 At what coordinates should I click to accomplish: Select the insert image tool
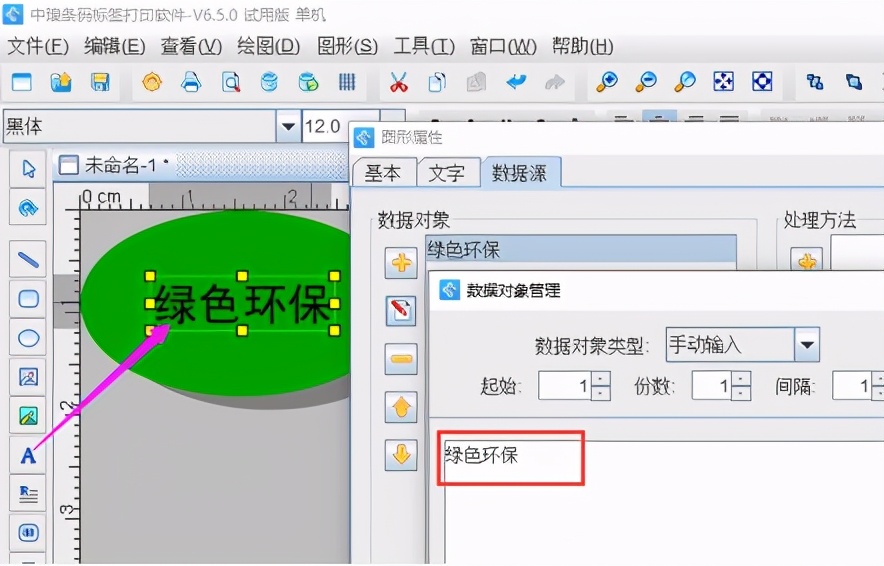28,377
